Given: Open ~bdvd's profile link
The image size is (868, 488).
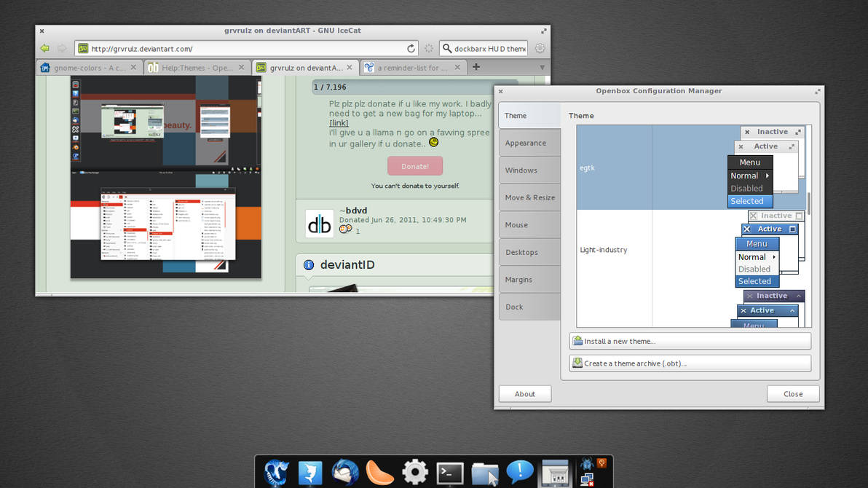Looking at the screenshot, I should coord(354,210).
